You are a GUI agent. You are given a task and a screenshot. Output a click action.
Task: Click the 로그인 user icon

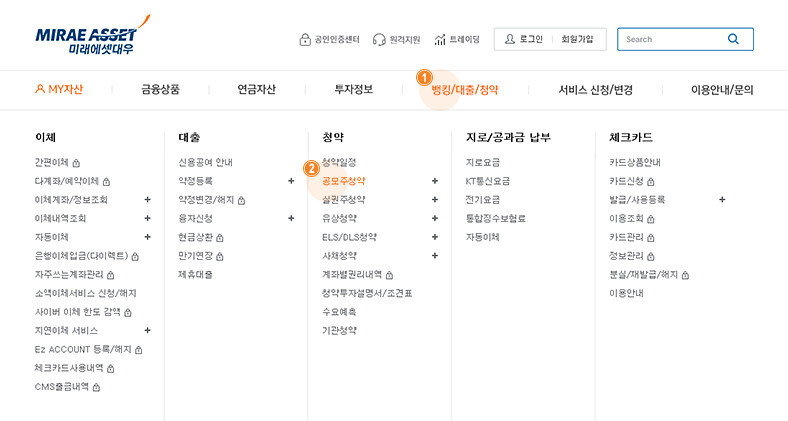[x=510, y=39]
